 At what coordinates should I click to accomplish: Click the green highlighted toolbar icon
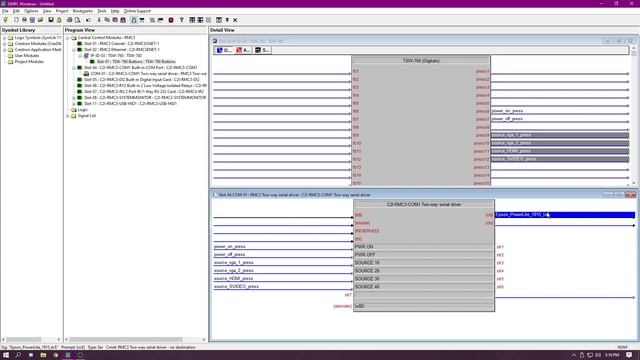pyautogui.click(x=133, y=20)
